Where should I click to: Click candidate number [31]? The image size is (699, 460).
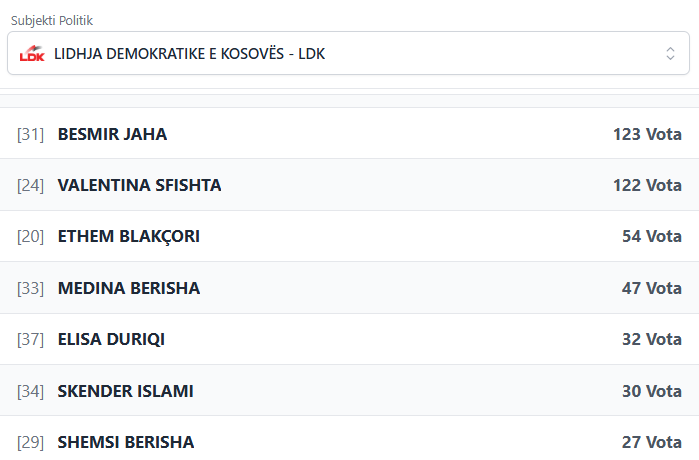pyautogui.click(x=31, y=134)
